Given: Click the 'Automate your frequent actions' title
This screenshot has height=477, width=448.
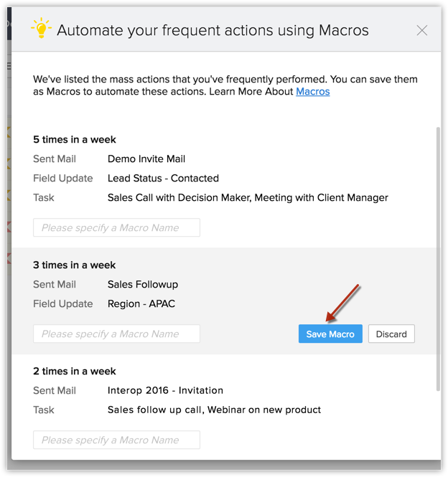Looking at the screenshot, I should [x=213, y=30].
